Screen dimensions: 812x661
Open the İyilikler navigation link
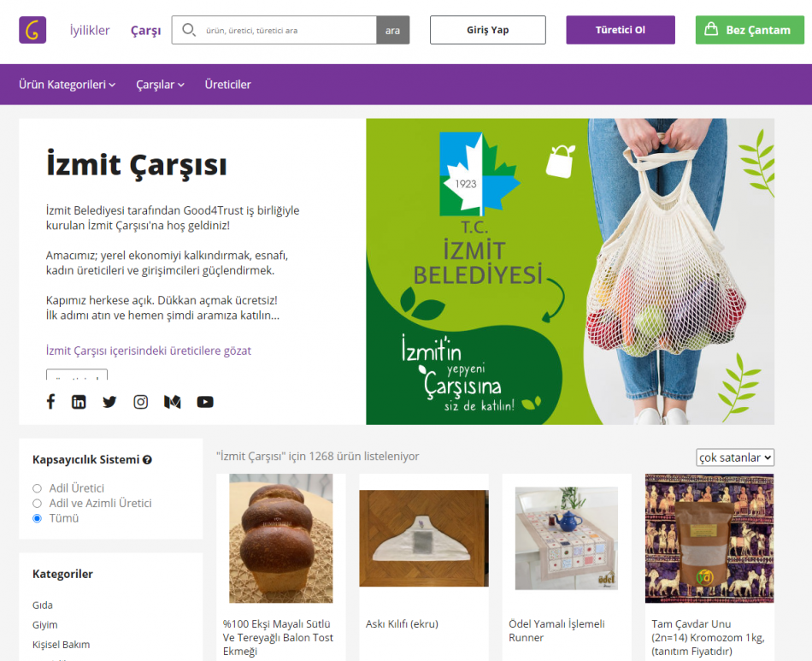[90, 30]
